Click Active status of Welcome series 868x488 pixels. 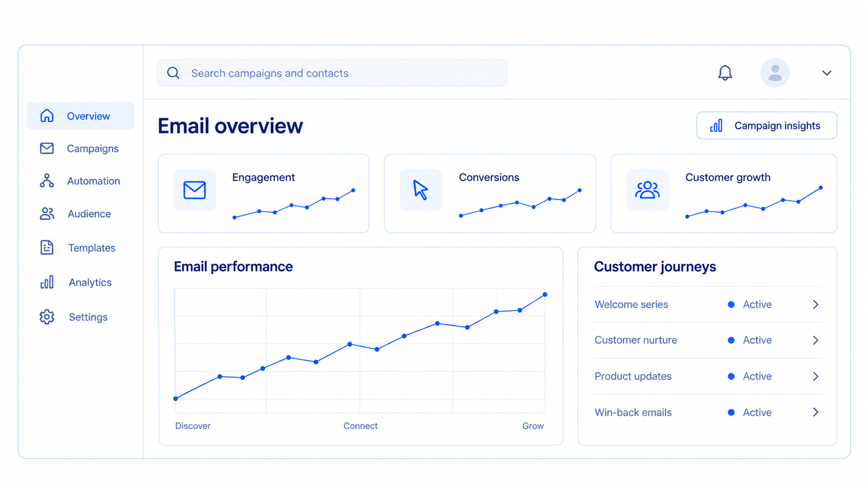750,304
